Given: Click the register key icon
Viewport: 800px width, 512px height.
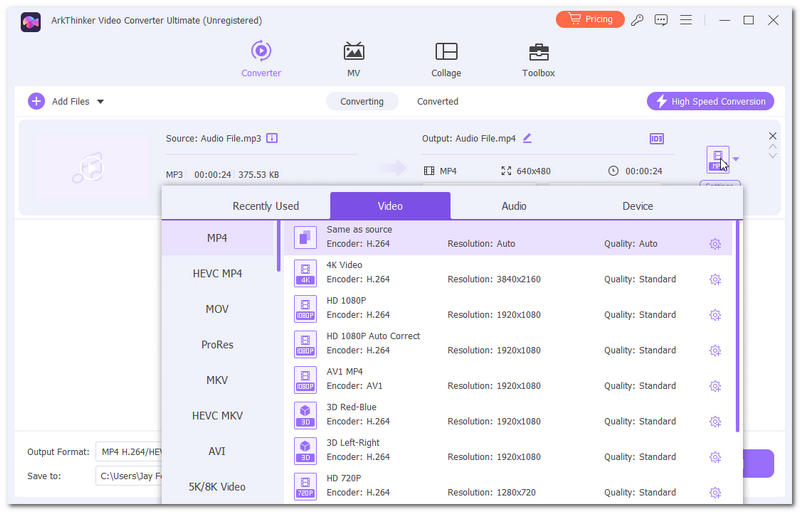Looking at the screenshot, I should coord(637,20).
